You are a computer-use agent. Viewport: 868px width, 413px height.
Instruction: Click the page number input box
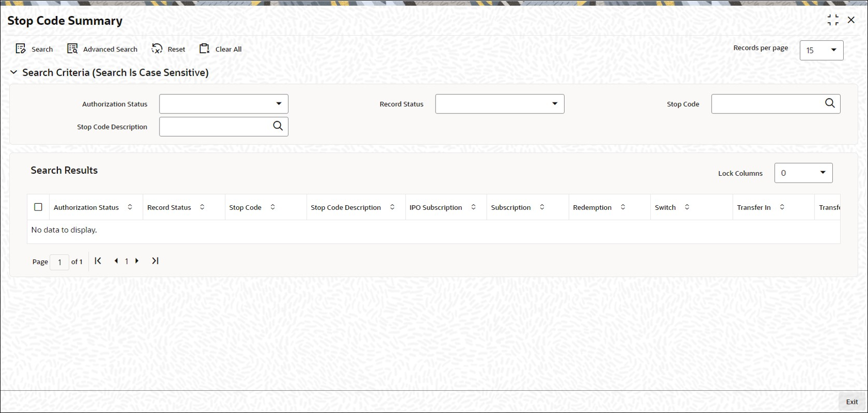coord(59,262)
